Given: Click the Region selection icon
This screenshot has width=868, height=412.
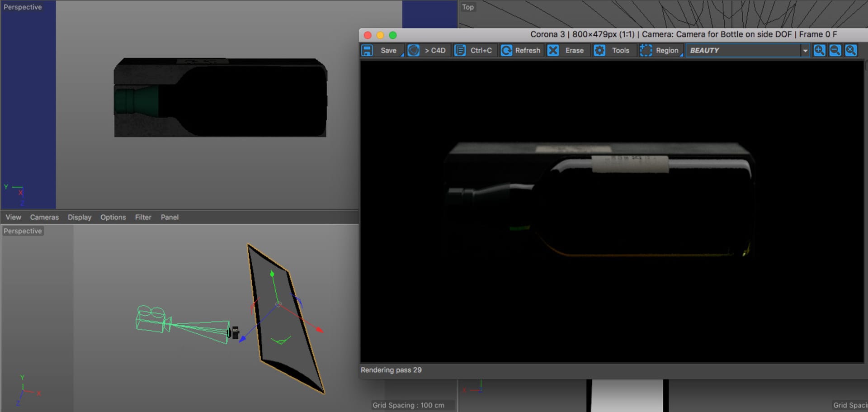Looking at the screenshot, I should point(646,50).
